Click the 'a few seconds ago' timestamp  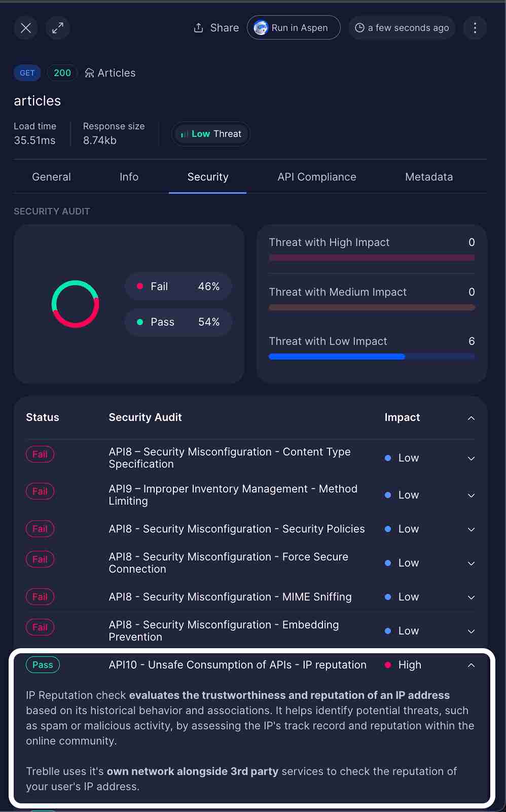point(402,28)
